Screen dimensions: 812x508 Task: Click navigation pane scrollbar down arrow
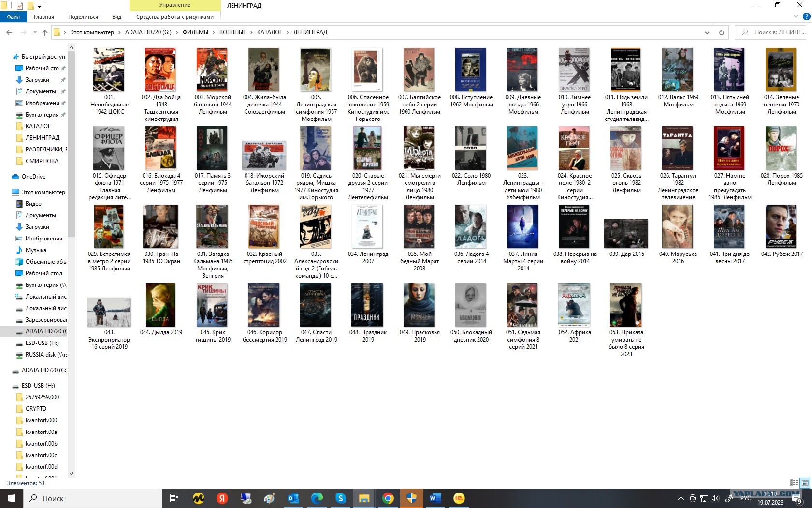(x=72, y=474)
